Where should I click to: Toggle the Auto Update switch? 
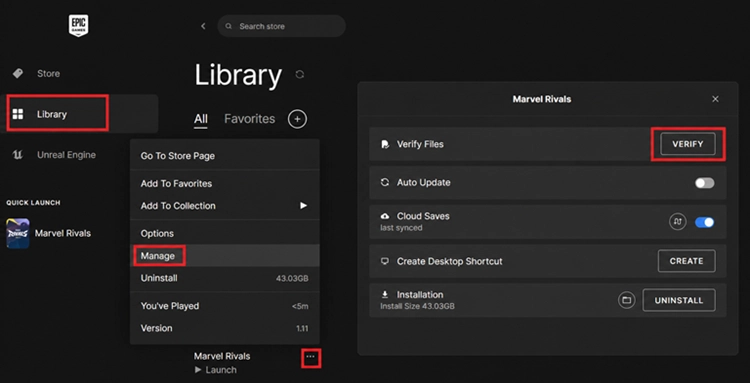pyautogui.click(x=705, y=183)
